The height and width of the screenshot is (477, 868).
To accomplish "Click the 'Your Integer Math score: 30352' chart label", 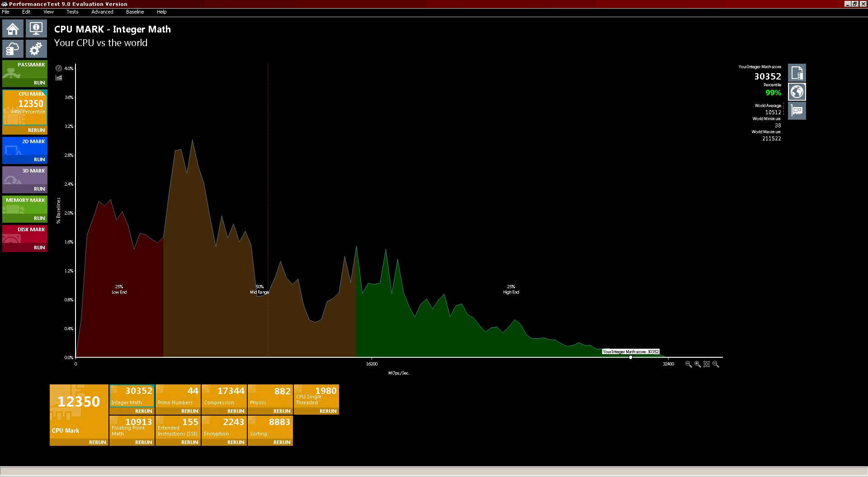I will [631, 351].
